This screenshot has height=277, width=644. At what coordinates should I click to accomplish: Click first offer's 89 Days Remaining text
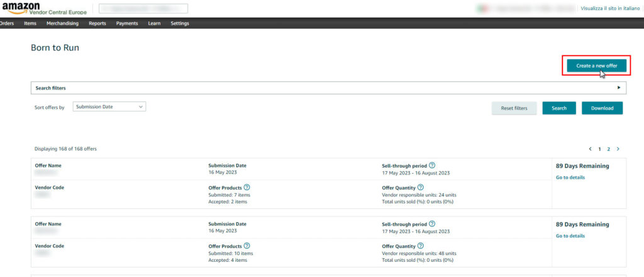coord(582,166)
